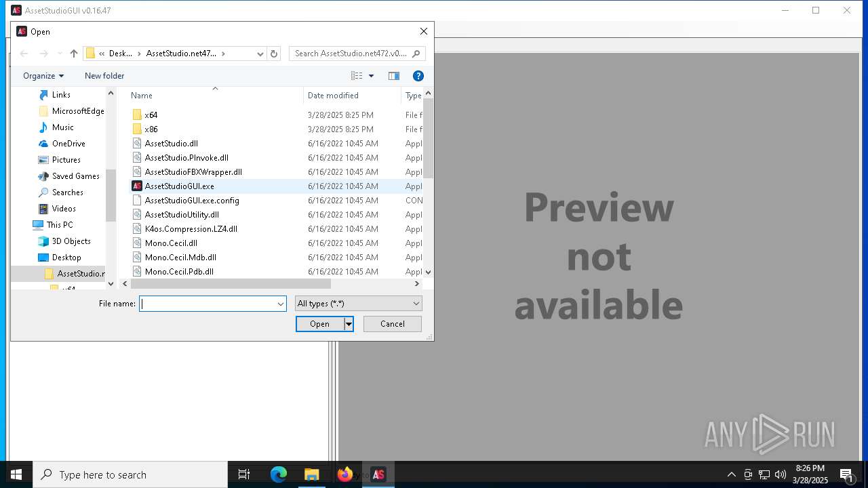Open Windows Start menu
868x488 pixels.
[x=16, y=474]
